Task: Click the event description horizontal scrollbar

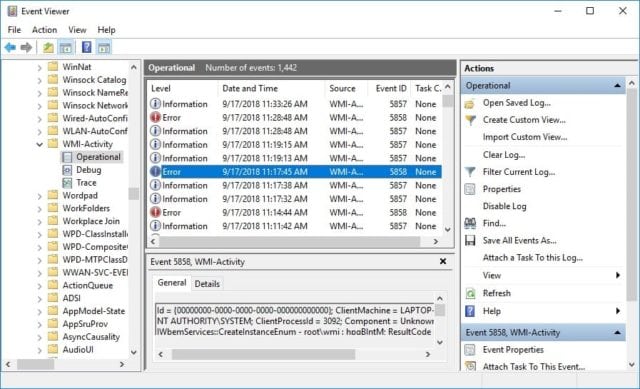Action: tap(263, 354)
